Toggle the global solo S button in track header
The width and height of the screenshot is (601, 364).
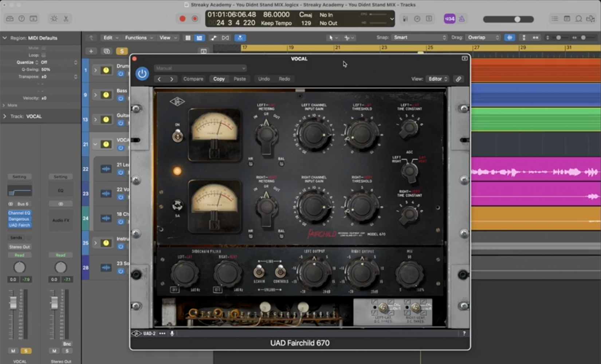122,51
